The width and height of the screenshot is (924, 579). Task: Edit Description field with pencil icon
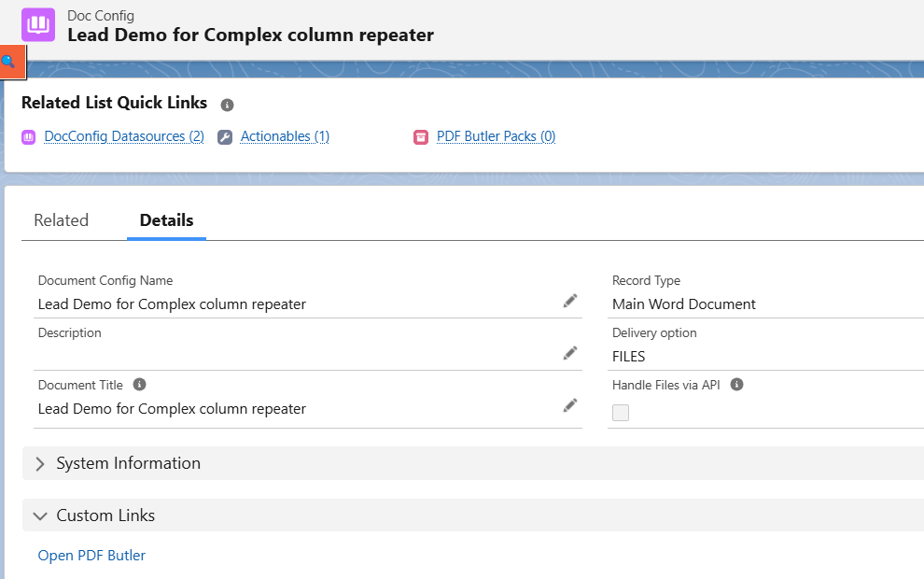pyautogui.click(x=570, y=353)
